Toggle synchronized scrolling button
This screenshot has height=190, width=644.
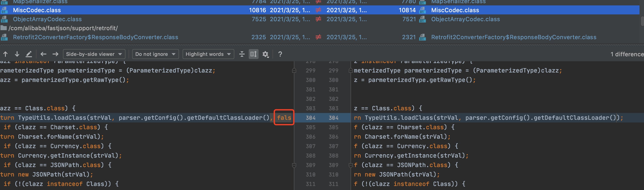tap(253, 54)
